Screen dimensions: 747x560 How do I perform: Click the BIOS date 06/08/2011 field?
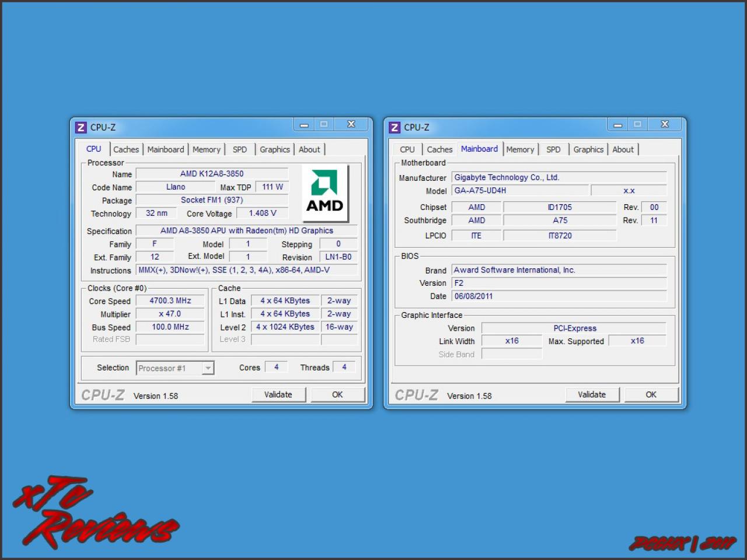coord(560,296)
